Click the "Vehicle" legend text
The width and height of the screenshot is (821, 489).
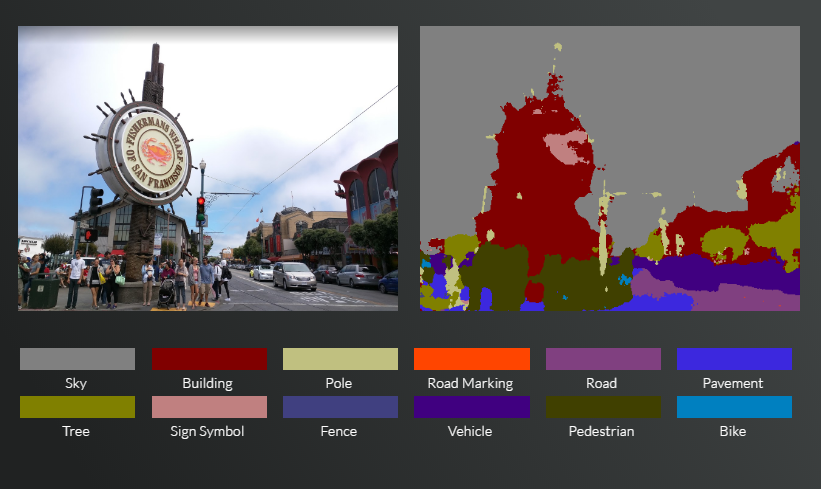(470, 431)
